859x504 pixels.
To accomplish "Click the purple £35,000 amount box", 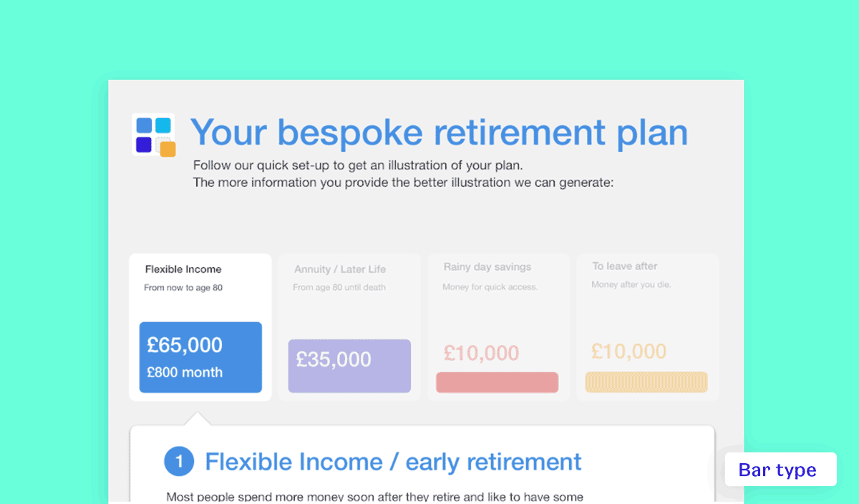I will pyautogui.click(x=349, y=366).
